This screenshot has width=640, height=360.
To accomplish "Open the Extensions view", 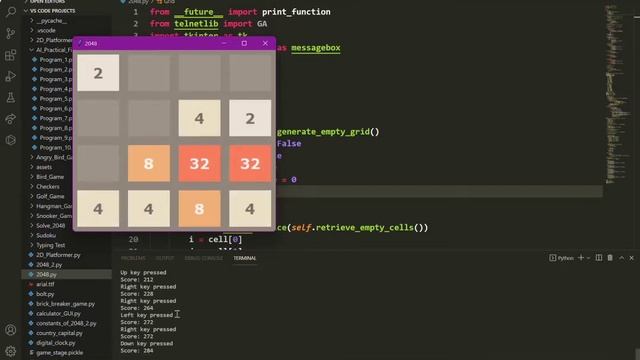I will click(x=11, y=55).
